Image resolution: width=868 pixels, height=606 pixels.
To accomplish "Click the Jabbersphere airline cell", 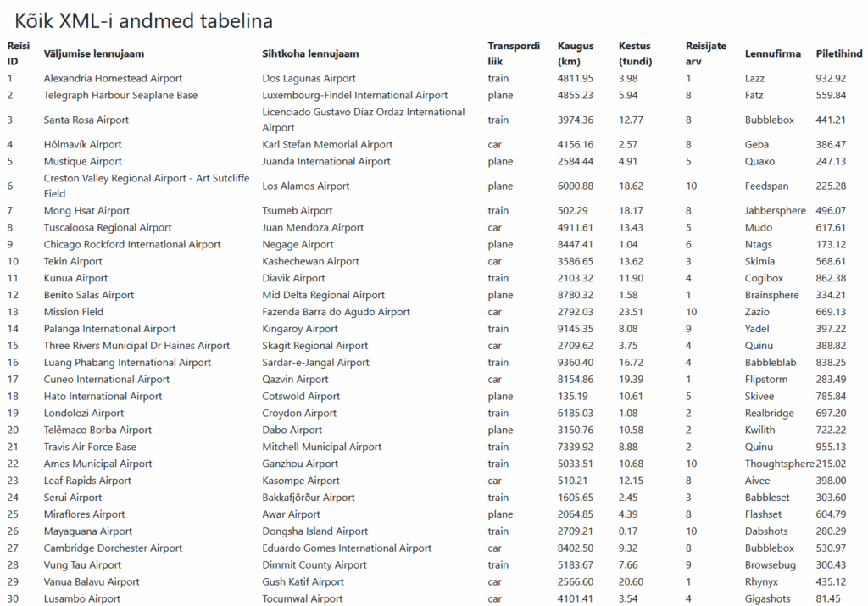I will [776, 211].
